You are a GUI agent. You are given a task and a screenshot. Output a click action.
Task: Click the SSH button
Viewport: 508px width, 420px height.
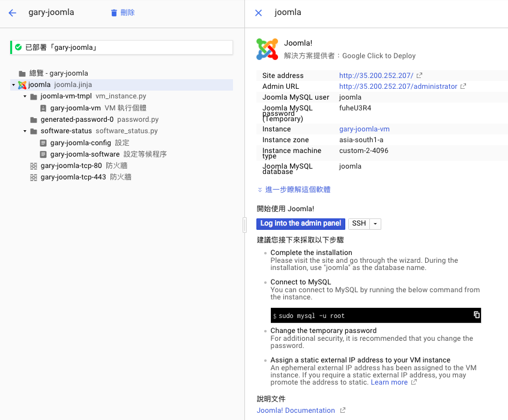tap(359, 224)
